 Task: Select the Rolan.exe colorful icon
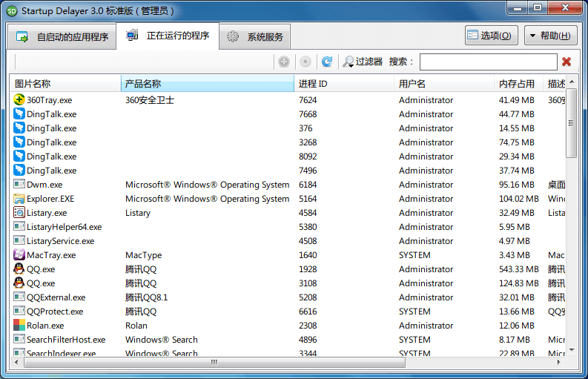pyautogui.click(x=19, y=326)
